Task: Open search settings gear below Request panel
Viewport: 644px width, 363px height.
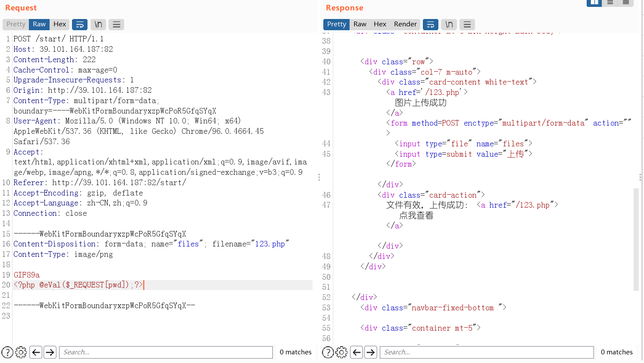Action: point(21,352)
